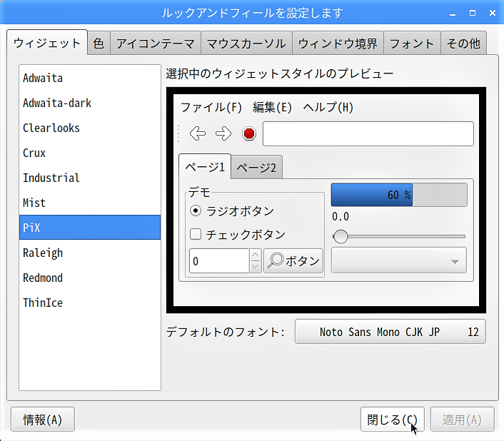Click the spin box down arrow
This screenshot has height=441, width=504.
coord(256,267)
